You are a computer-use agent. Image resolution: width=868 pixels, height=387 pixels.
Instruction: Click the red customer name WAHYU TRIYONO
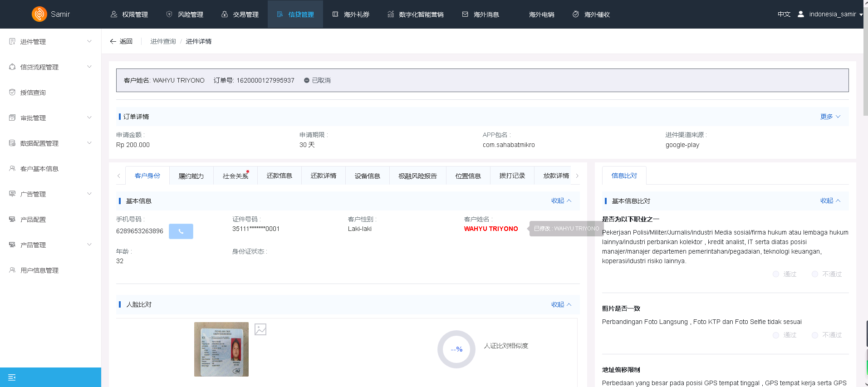(x=491, y=229)
